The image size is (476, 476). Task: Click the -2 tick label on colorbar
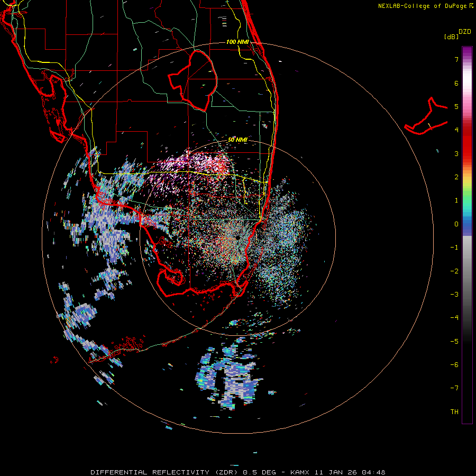[454, 271]
